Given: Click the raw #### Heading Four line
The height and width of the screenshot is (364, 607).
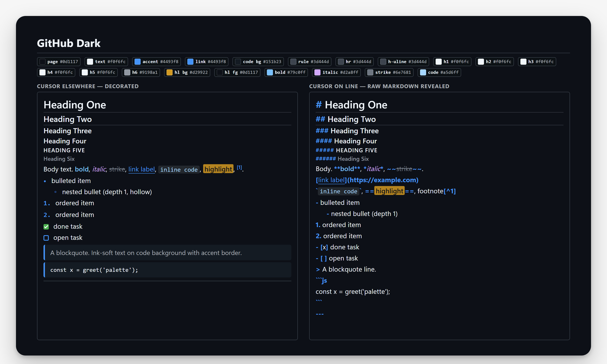Looking at the screenshot, I should 346,141.
